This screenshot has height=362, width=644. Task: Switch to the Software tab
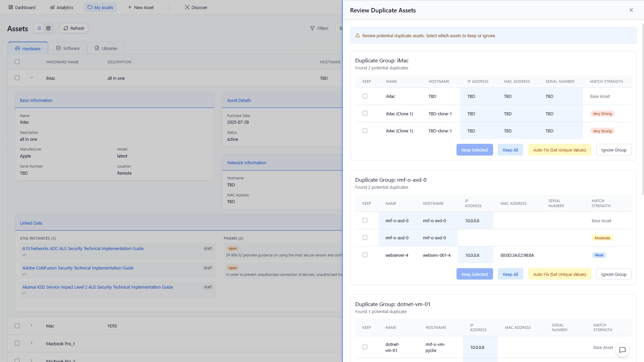coord(67,48)
